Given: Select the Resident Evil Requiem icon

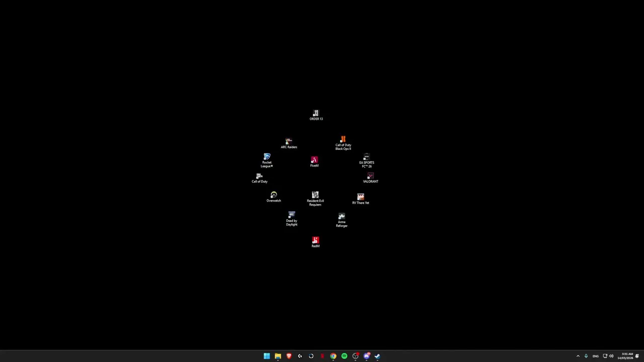Looking at the screenshot, I should tap(315, 199).
